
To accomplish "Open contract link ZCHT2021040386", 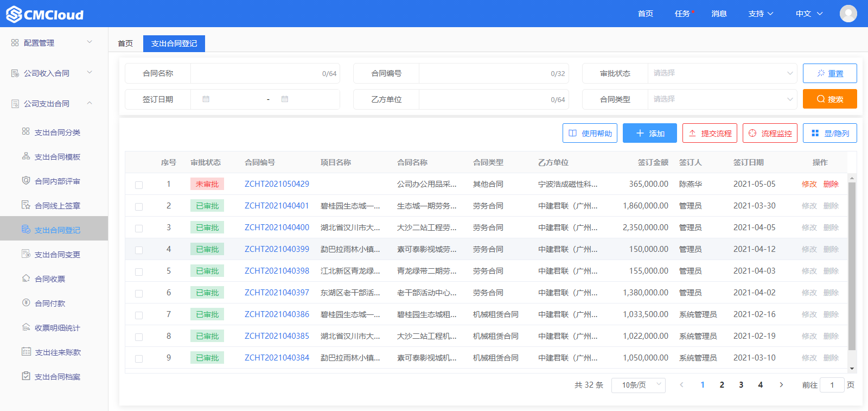I will pos(277,314).
